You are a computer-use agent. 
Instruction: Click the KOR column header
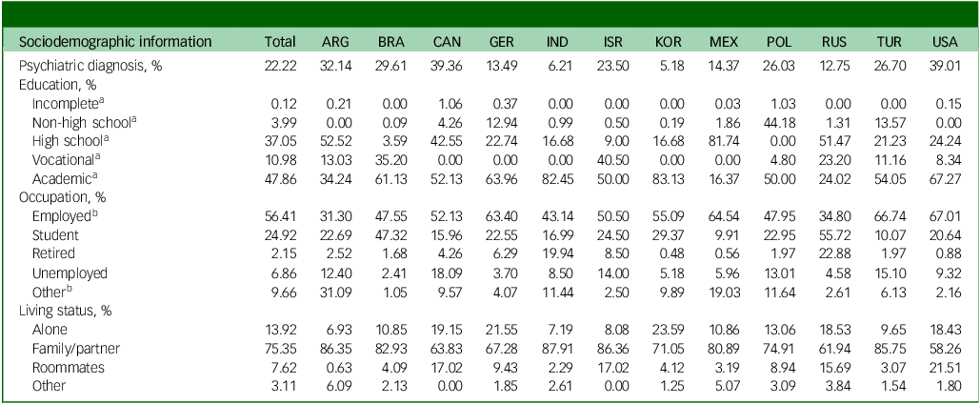point(667,42)
